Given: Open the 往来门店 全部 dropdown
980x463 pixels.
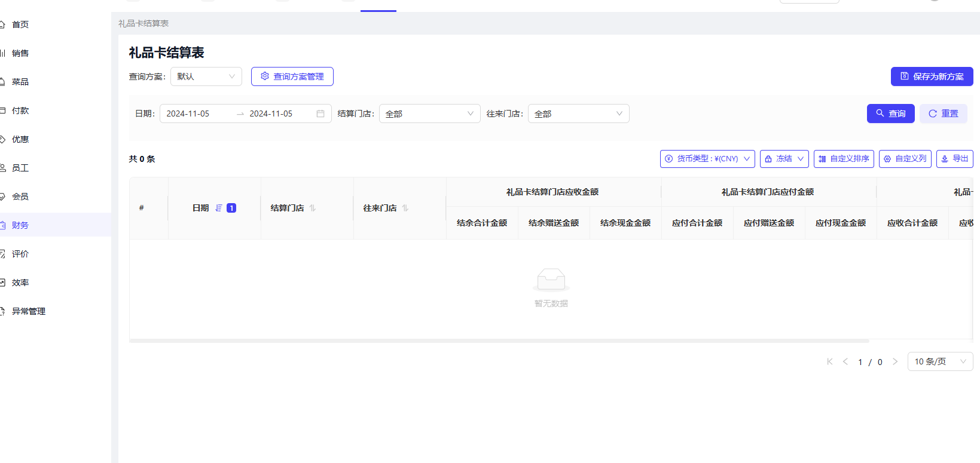Looking at the screenshot, I should click(x=579, y=114).
